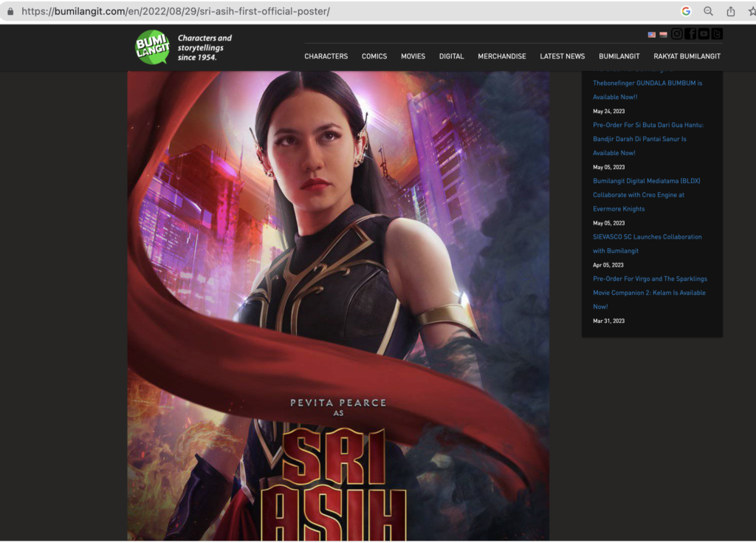Open the Characters menu

326,56
